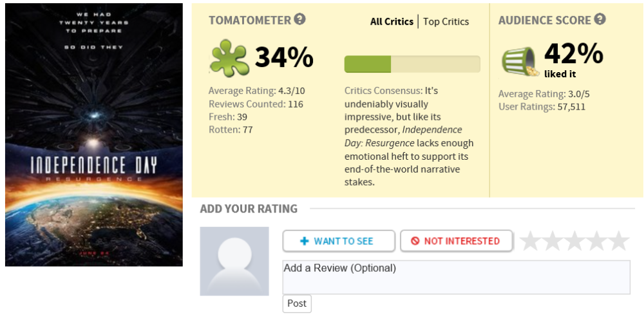The width and height of the screenshot is (644, 315).
Task: Toggle the Want to See button
Action: click(338, 241)
